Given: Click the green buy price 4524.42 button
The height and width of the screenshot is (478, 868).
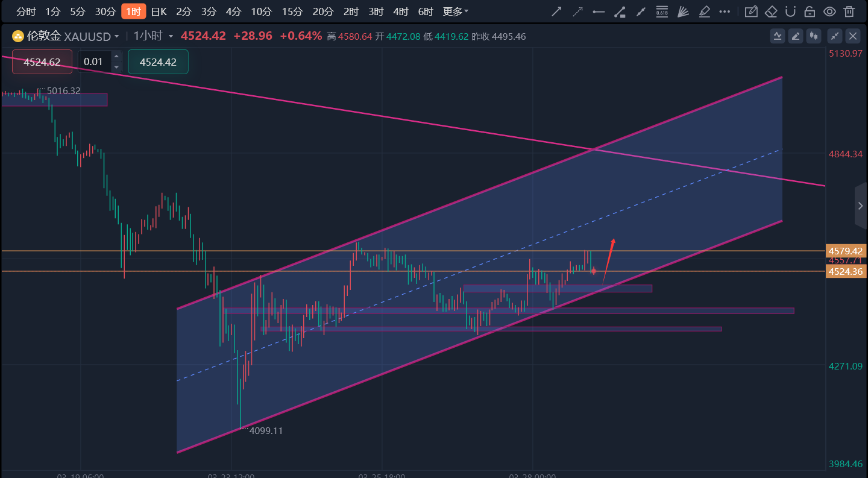Looking at the screenshot, I should tap(158, 61).
